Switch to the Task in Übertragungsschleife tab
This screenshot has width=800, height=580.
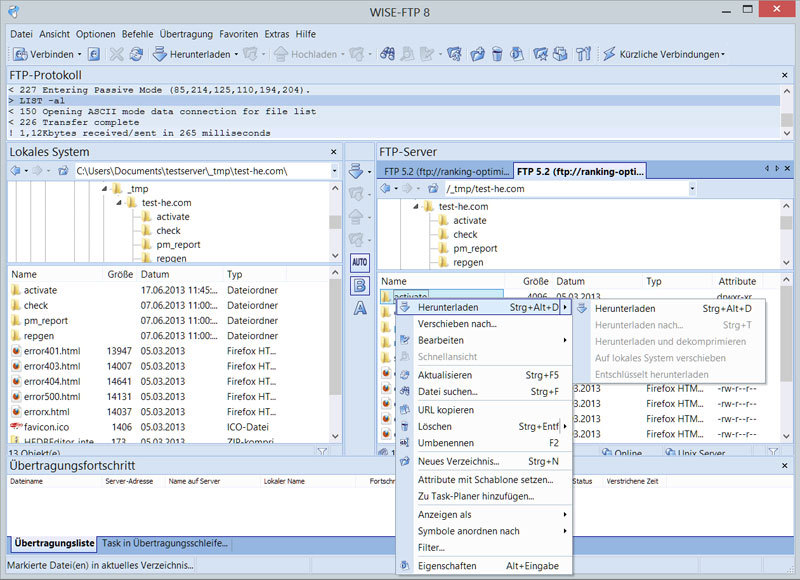point(164,543)
